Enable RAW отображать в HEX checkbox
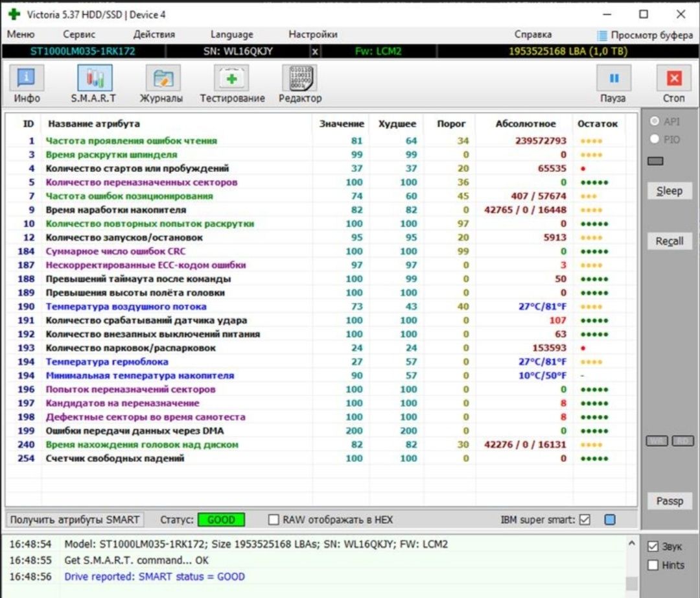This screenshot has height=598, width=700. coord(274,520)
